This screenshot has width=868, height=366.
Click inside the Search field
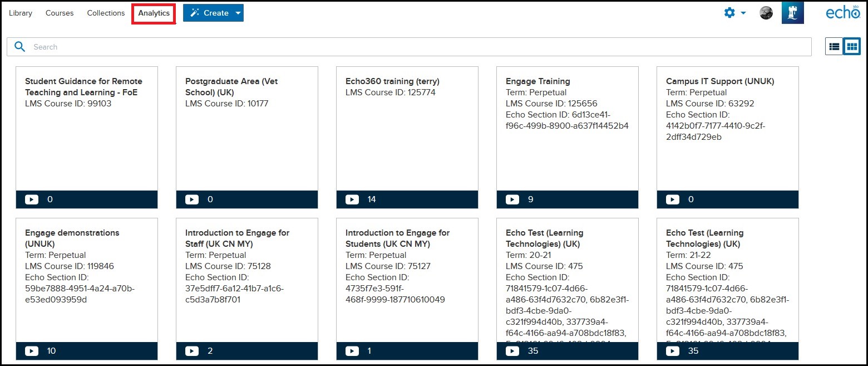[409, 47]
